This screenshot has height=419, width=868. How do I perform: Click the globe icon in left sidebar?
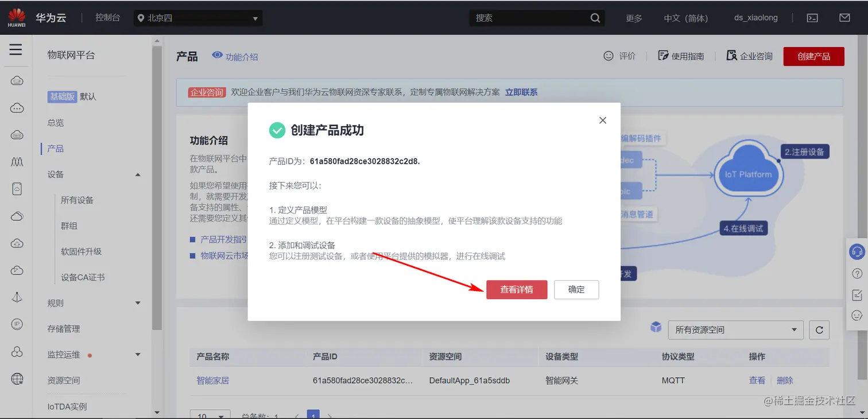click(x=17, y=378)
